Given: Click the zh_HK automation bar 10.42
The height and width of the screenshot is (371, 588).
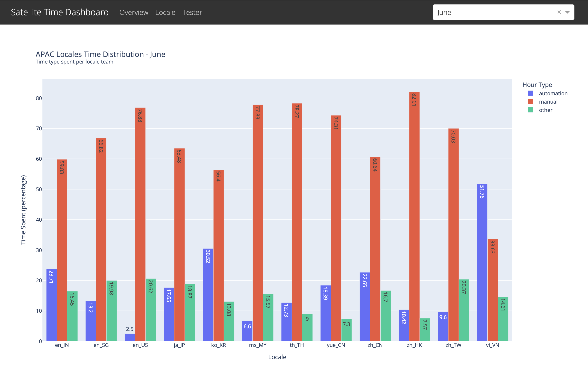Looking at the screenshot, I should (404, 325).
